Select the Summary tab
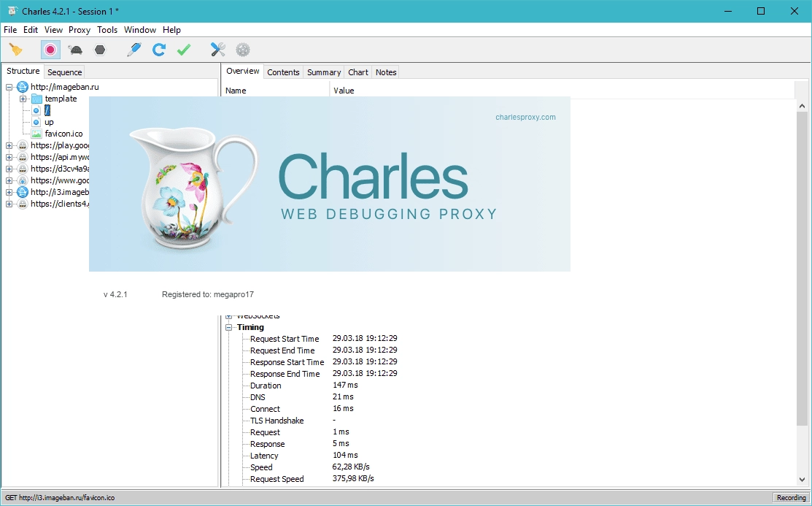The width and height of the screenshot is (812, 506). [324, 72]
